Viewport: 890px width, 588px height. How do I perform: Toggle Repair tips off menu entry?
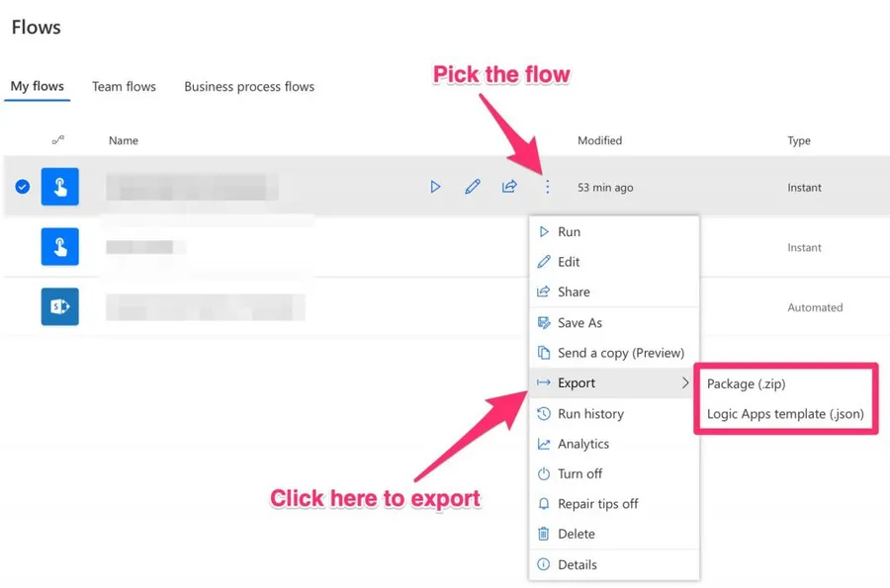click(597, 504)
